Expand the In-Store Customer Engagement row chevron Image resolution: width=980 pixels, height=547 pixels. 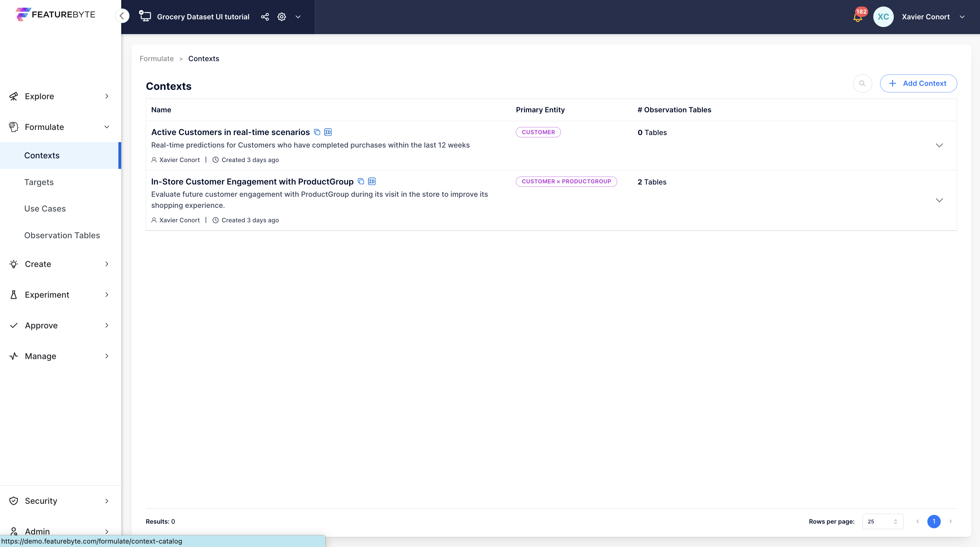coord(939,200)
